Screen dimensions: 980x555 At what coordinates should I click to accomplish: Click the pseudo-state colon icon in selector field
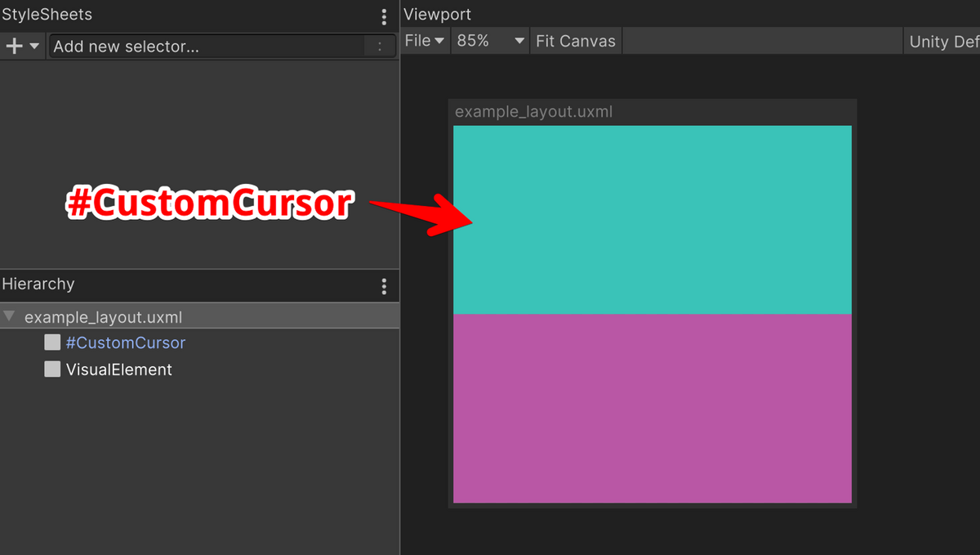pyautogui.click(x=379, y=47)
